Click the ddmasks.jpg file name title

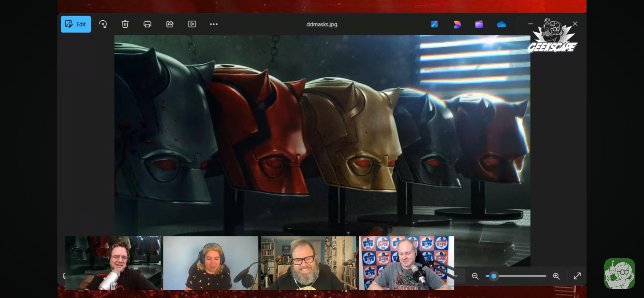(322, 24)
